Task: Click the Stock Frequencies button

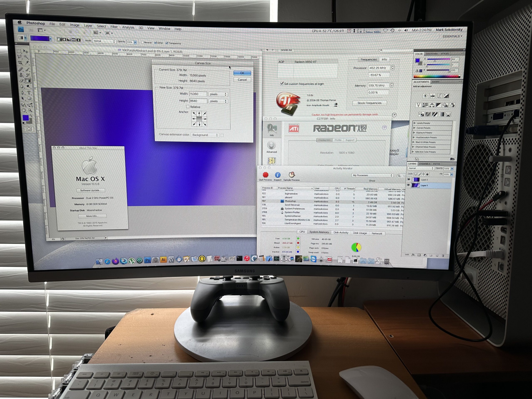Action: (x=369, y=103)
